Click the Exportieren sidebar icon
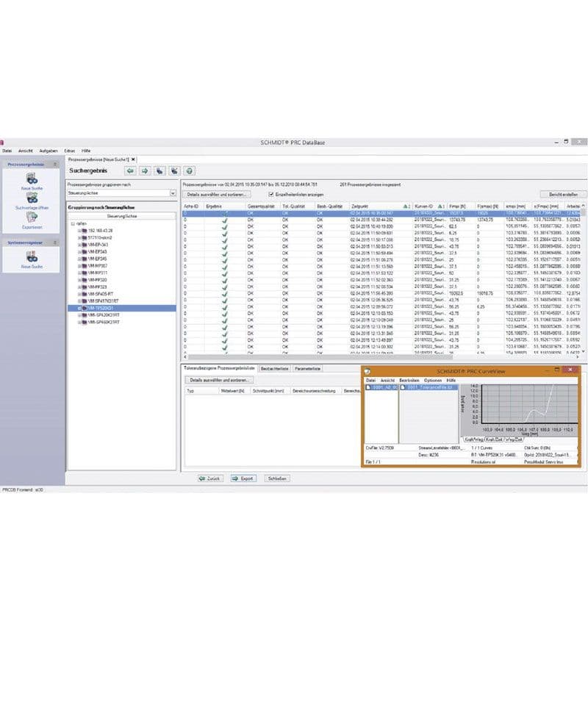This screenshot has height=715, width=588. pos(32,217)
